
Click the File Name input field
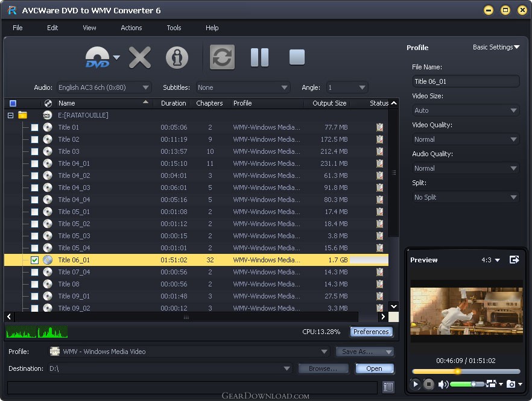coord(466,81)
